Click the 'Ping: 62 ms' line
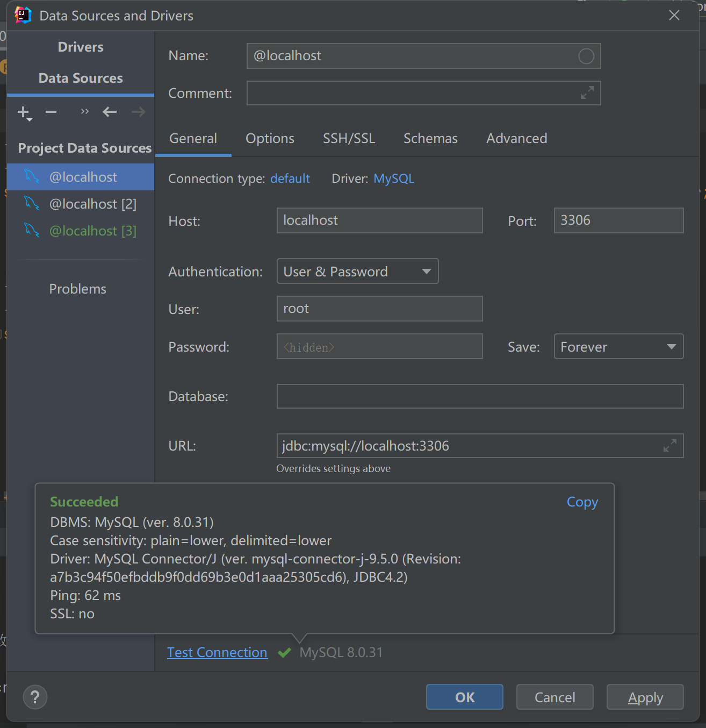This screenshot has height=728, width=706. 85,595
